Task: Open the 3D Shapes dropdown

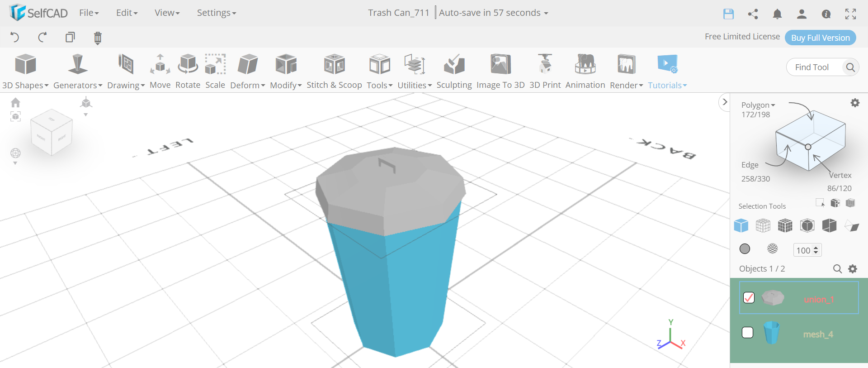Action: click(25, 72)
